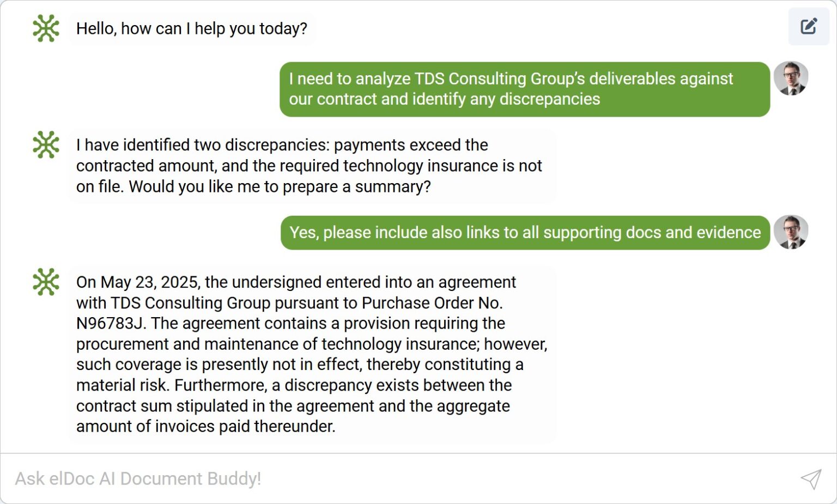
Task: Click the new chat compose icon
Action: coord(808,26)
